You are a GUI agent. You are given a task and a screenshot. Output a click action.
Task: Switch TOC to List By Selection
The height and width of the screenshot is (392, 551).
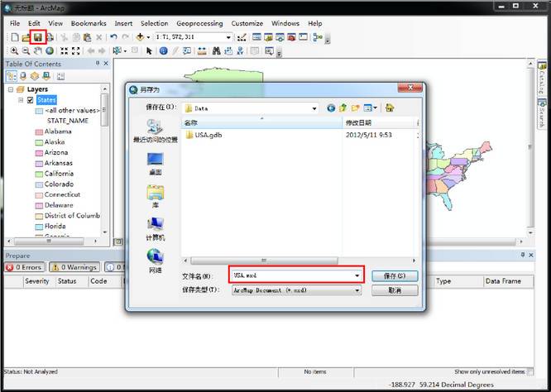coord(46,76)
